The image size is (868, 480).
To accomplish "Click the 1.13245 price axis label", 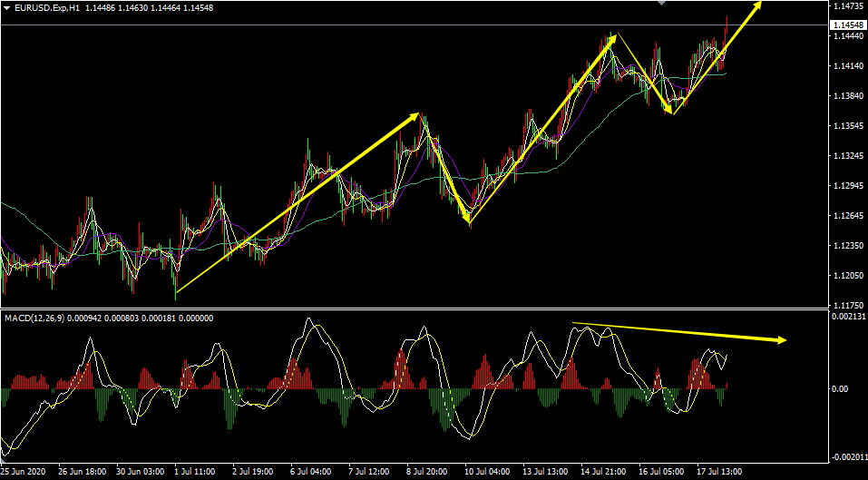I will coord(850,155).
